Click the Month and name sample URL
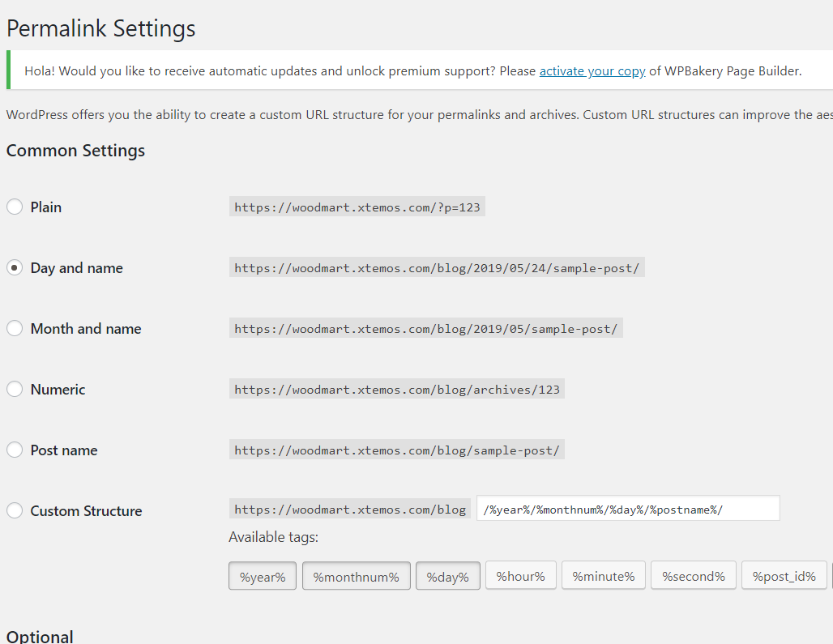Image resolution: width=833 pixels, height=644 pixels. click(x=426, y=329)
